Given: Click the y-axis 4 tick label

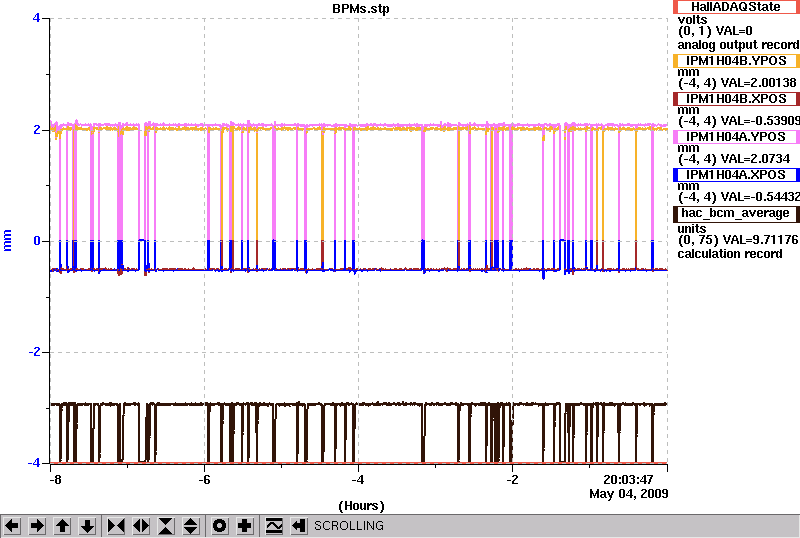Looking at the screenshot, I should coord(36,18).
